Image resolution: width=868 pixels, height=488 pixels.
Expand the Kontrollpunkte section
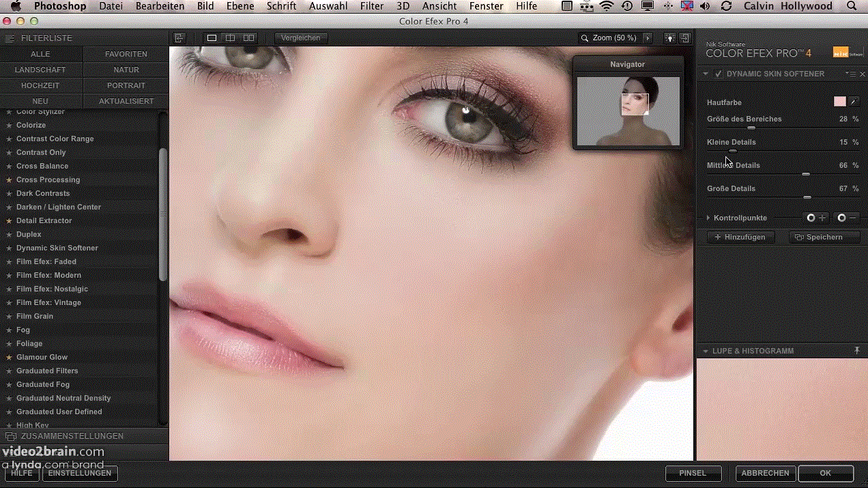(708, 218)
